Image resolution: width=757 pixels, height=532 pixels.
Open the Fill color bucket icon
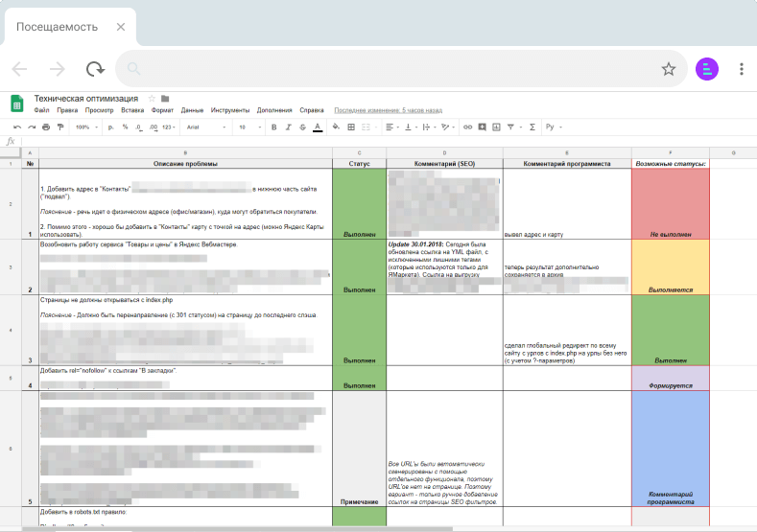pos(336,127)
